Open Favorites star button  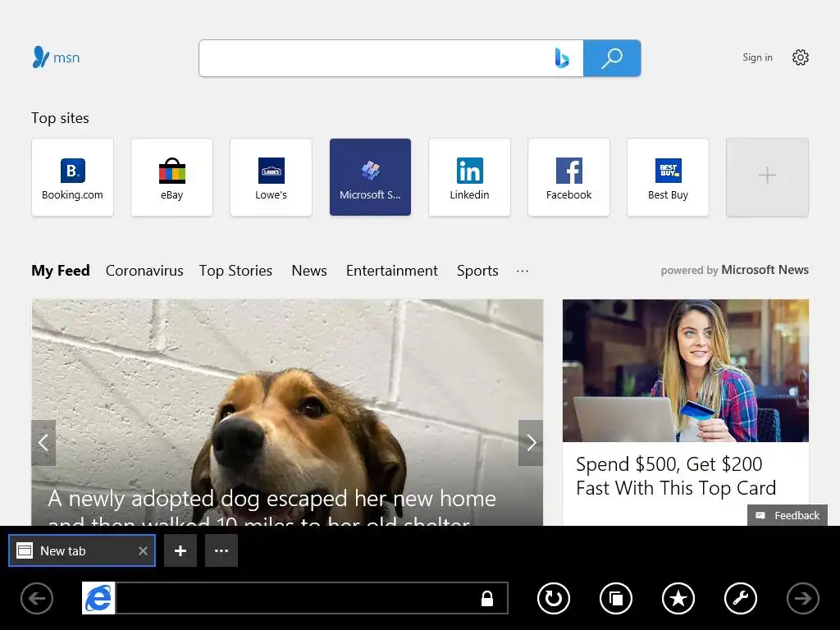678,598
